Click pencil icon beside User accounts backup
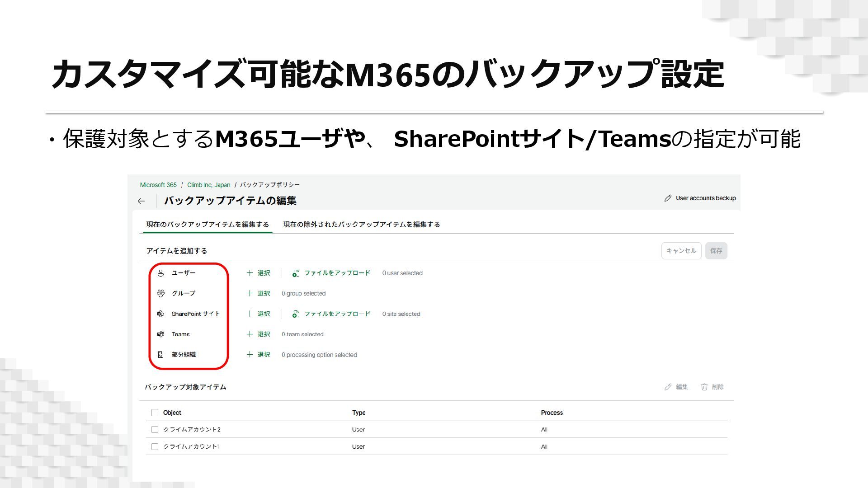The height and width of the screenshot is (488, 868). (668, 198)
